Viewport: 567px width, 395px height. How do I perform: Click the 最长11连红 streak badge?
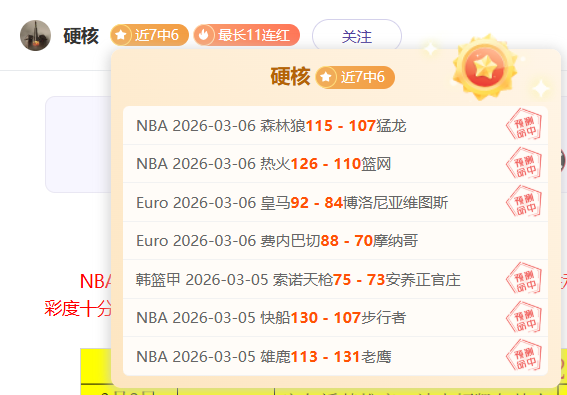pyautogui.click(x=247, y=35)
